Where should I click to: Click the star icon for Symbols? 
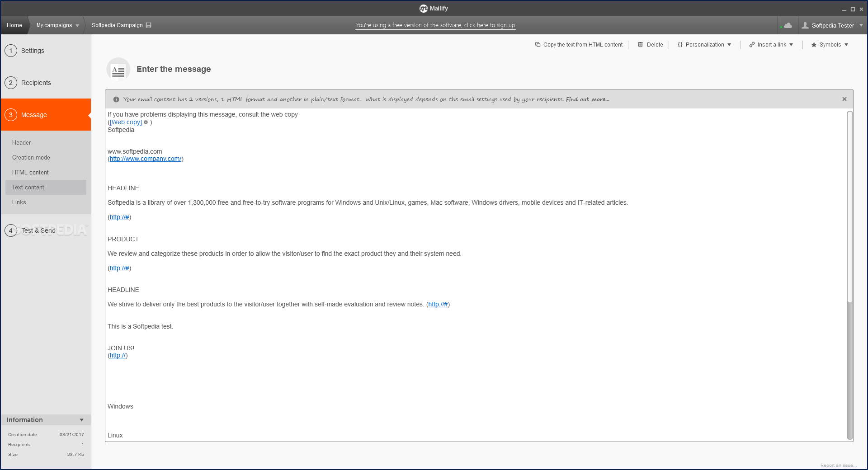click(x=814, y=45)
